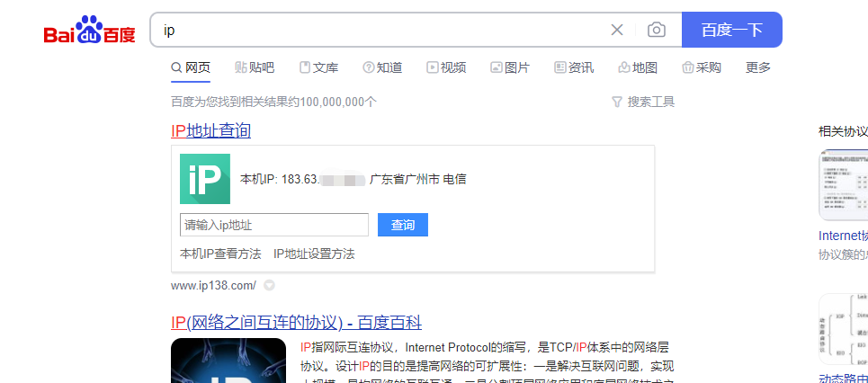The height and width of the screenshot is (383, 868).
Task: Open the 图片 tab
Action: tap(510, 68)
